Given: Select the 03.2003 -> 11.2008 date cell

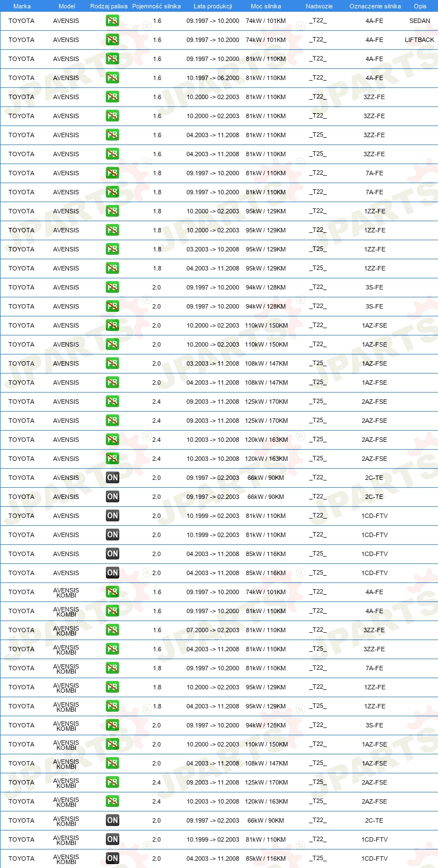Looking at the screenshot, I should pos(213,363).
